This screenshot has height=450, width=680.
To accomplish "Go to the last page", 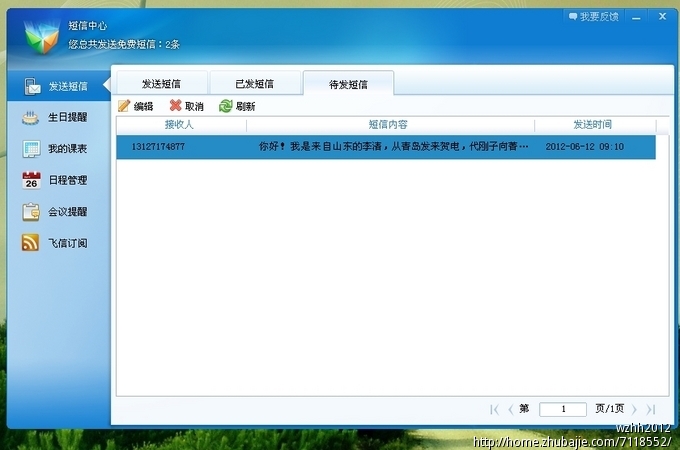I will tap(651, 409).
